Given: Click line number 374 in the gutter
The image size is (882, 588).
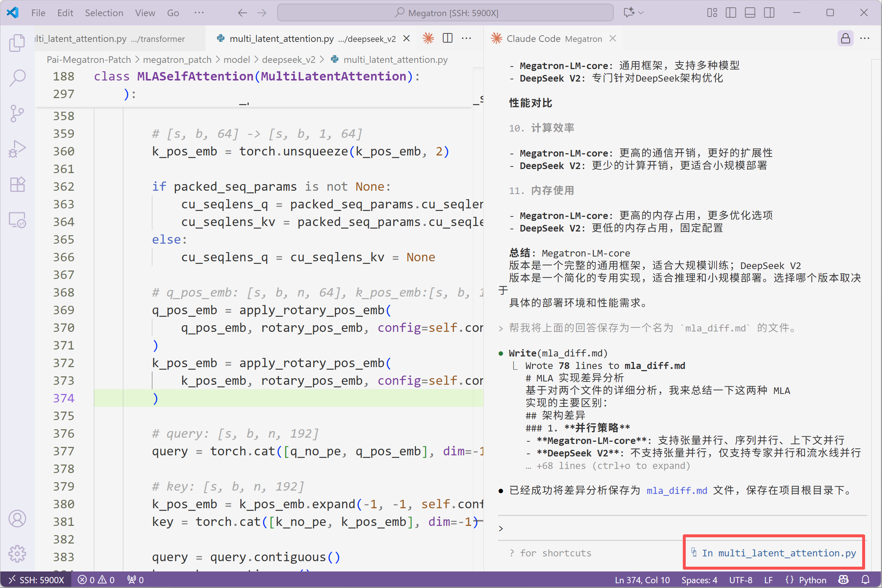Looking at the screenshot, I should [64, 398].
